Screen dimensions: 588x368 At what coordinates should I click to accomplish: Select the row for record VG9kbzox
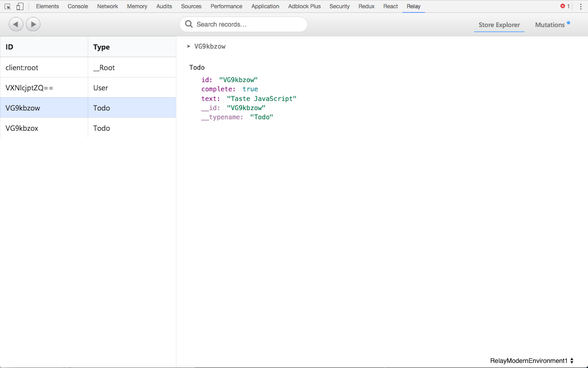(44, 128)
